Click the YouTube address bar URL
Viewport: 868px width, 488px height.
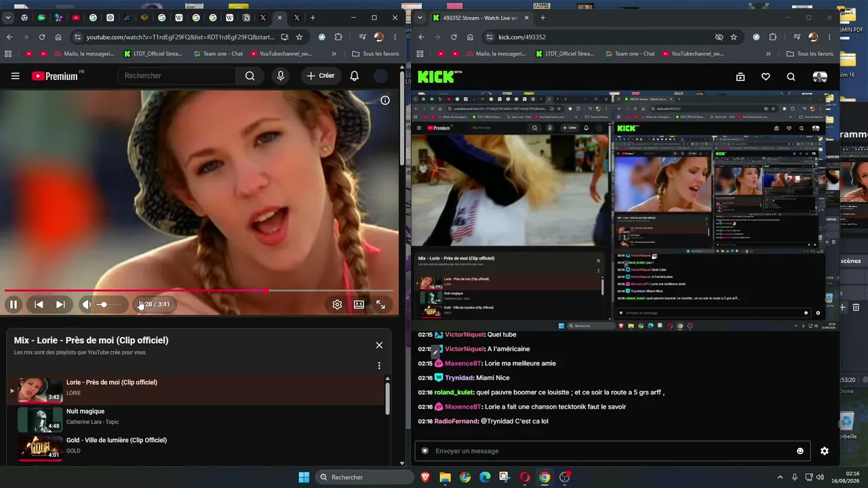180,37
